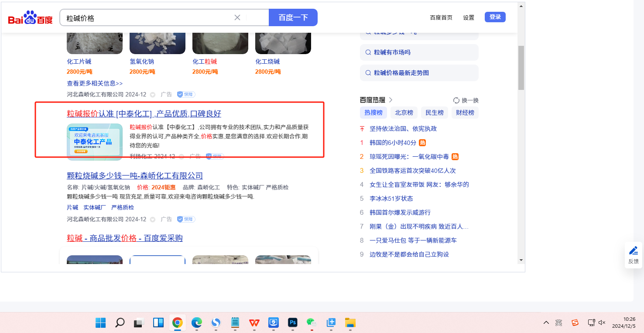Open the 氢氧化钠 product link
The image size is (644, 333).
pos(142,62)
